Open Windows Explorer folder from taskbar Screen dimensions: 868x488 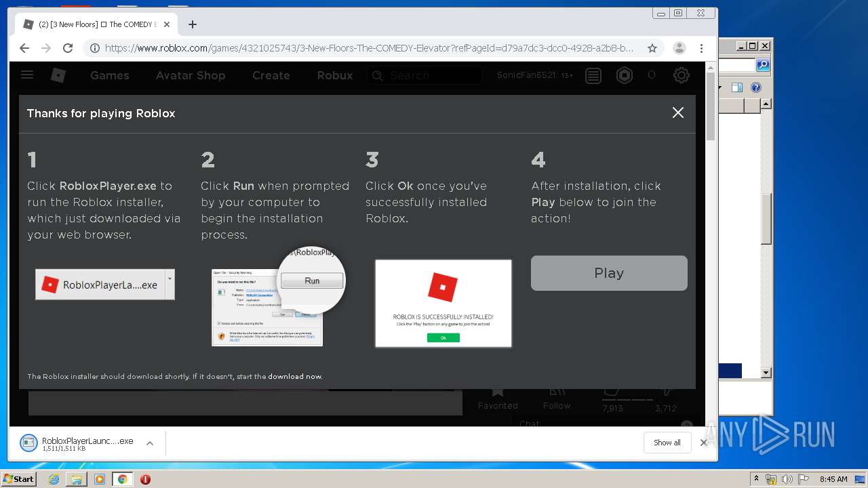(77, 479)
